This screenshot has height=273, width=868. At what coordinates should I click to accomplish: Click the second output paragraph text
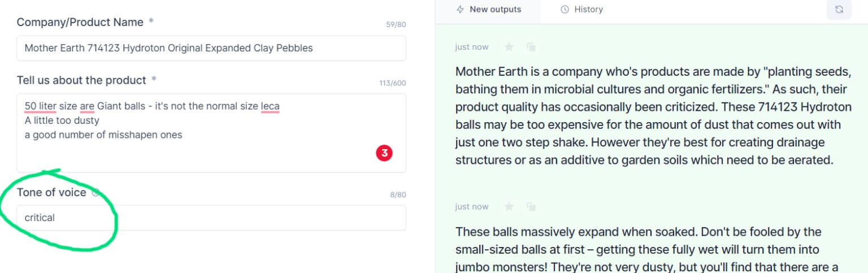click(639, 249)
